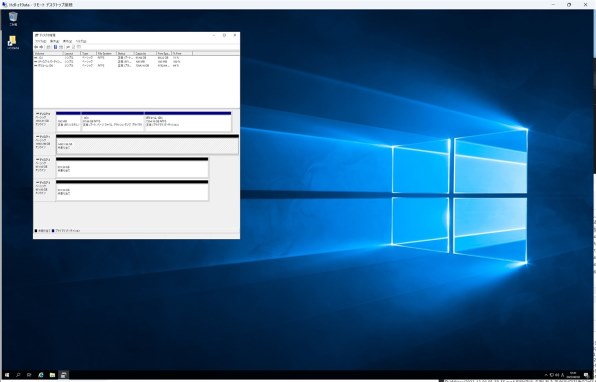
Task: Open the 操作 menu
Action: [x=55, y=41]
